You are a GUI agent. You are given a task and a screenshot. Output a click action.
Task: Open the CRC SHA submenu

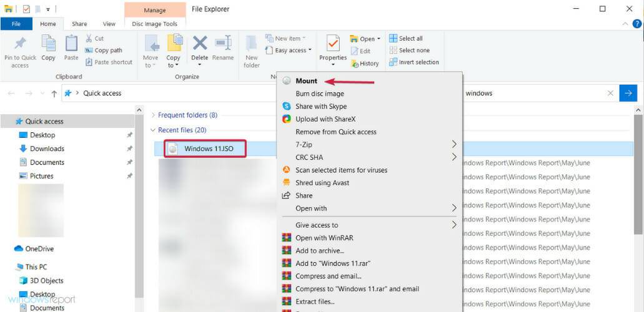(x=370, y=157)
